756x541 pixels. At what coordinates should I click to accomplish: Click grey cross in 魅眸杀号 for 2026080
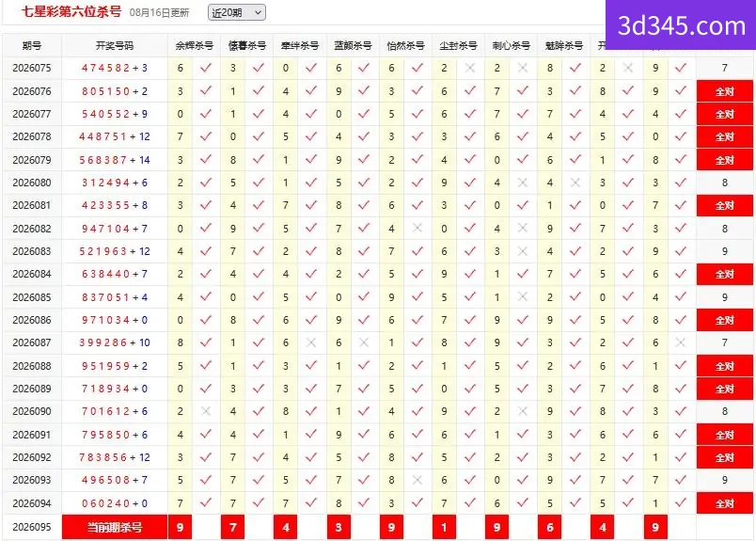575,183
